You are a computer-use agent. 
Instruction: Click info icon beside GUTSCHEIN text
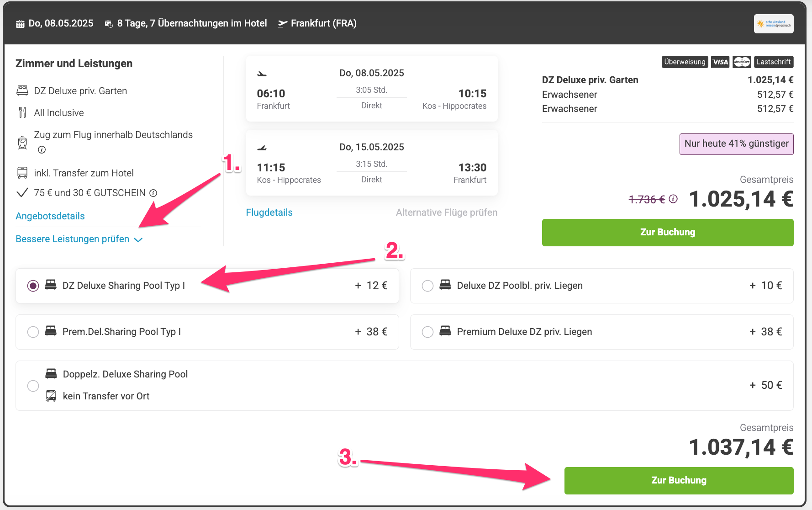click(153, 193)
